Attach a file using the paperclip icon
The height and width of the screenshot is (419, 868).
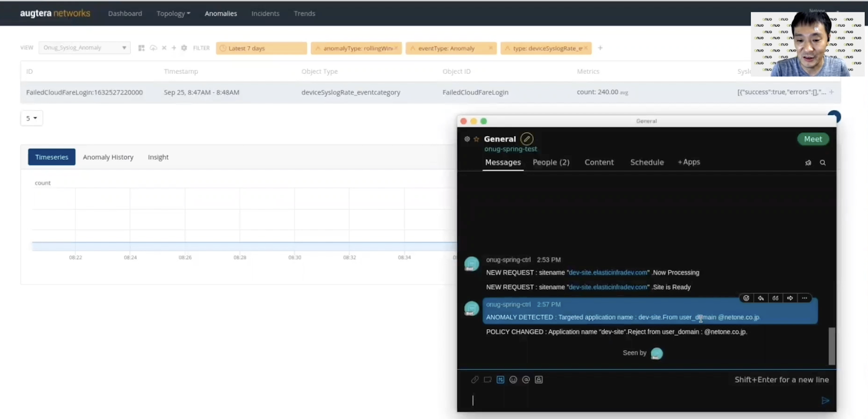[x=475, y=379]
